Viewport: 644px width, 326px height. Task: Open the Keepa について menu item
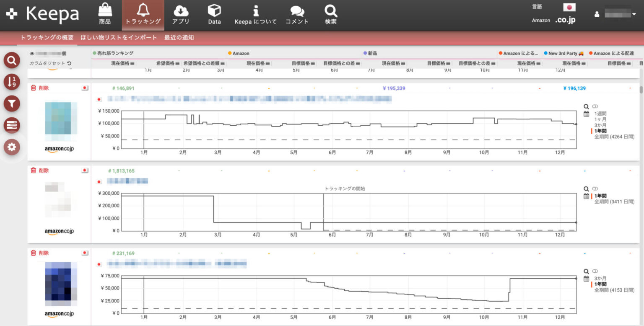coord(255,15)
